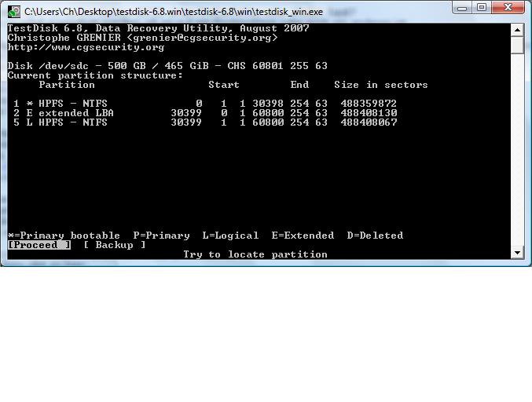Click the 'E=Extended' legend entry

coord(303,236)
